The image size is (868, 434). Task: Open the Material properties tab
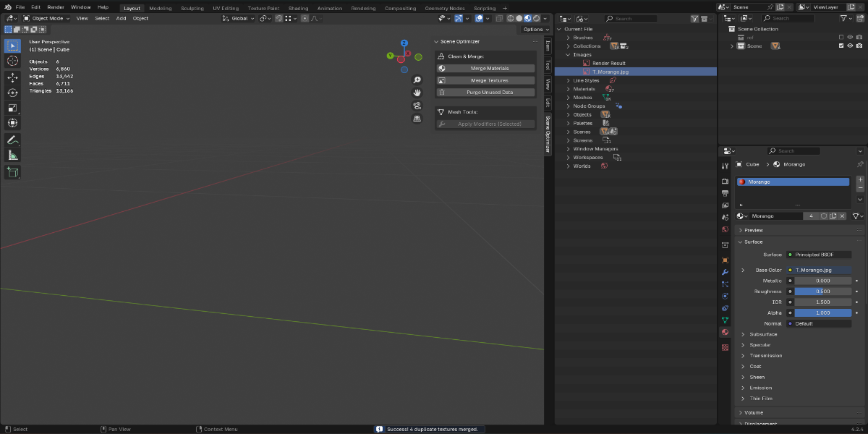pyautogui.click(x=725, y=332)
